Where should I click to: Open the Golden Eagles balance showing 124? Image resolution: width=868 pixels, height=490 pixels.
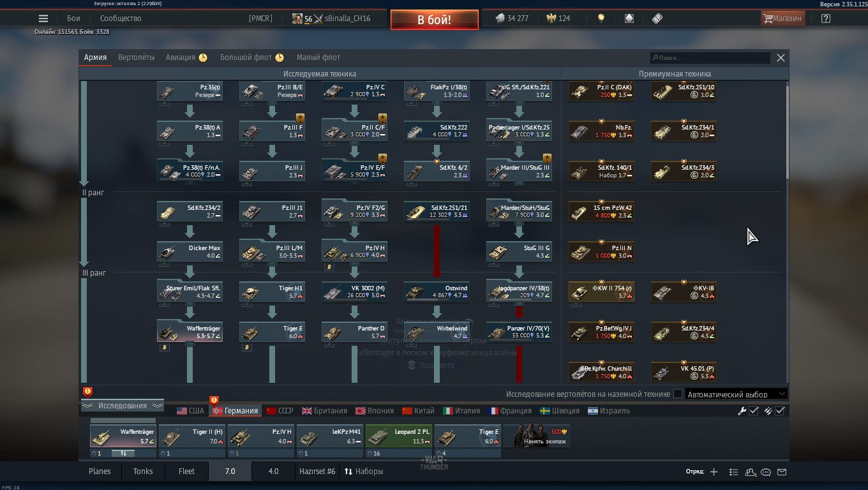point(558,19)
